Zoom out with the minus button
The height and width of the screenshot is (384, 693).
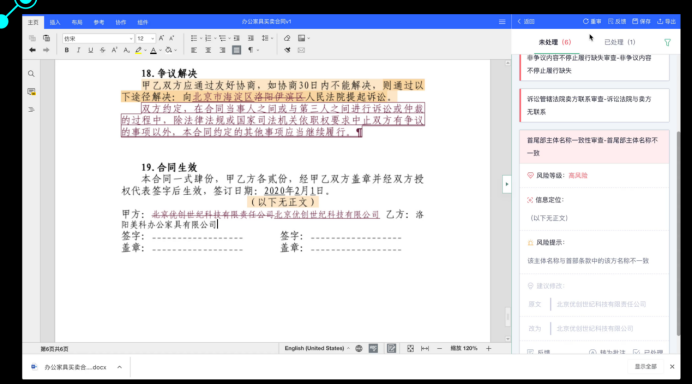pyautogui.click(x=439, y=348)
